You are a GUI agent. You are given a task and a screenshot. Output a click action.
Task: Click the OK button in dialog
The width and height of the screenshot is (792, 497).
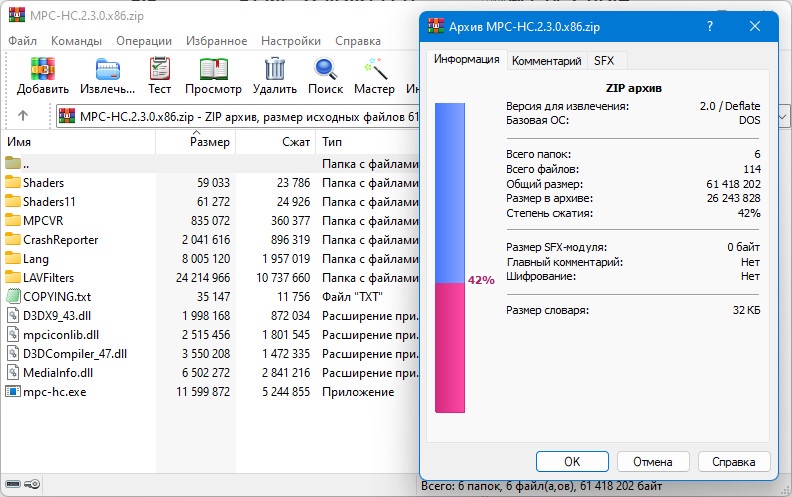point(572,462)
